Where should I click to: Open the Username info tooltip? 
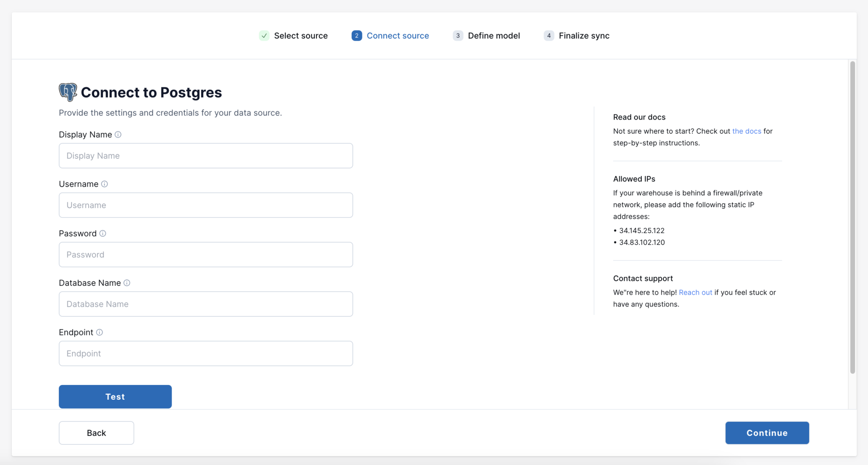click(x=104, y=184)
